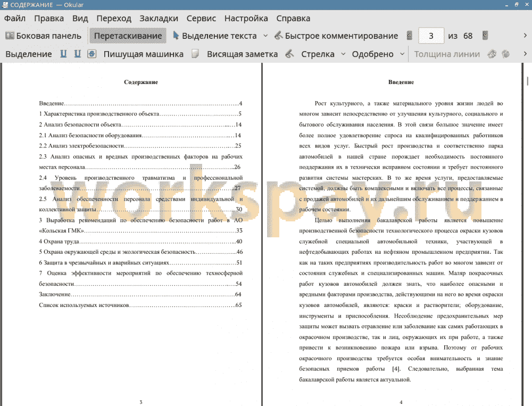Click contents entry '4 Охрана труда'
The height and width of the screenshot is (406, 532).
tap(140, 242)
